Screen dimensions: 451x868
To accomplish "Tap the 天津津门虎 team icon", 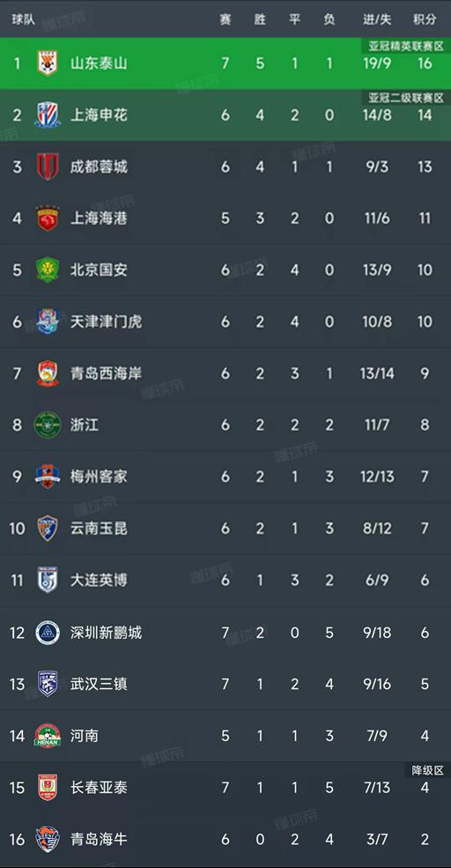I will [48, 322].
